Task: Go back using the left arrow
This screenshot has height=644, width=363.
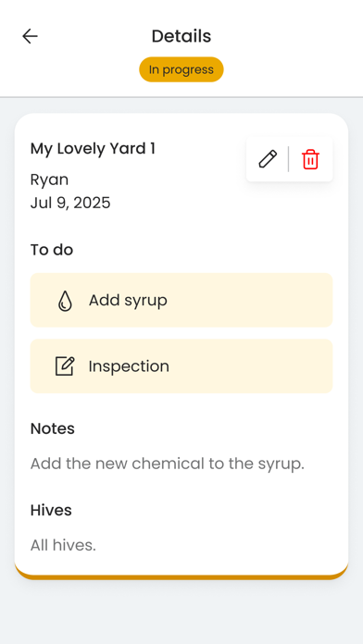Action: [x=30, y=36]
